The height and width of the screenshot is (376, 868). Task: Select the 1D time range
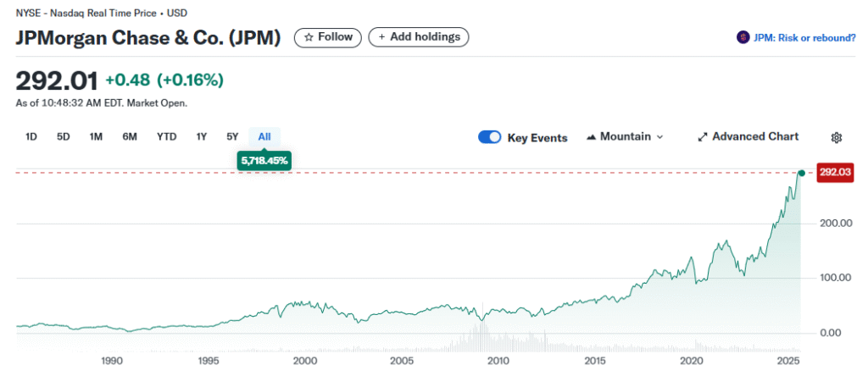click(x=31, y=137)
